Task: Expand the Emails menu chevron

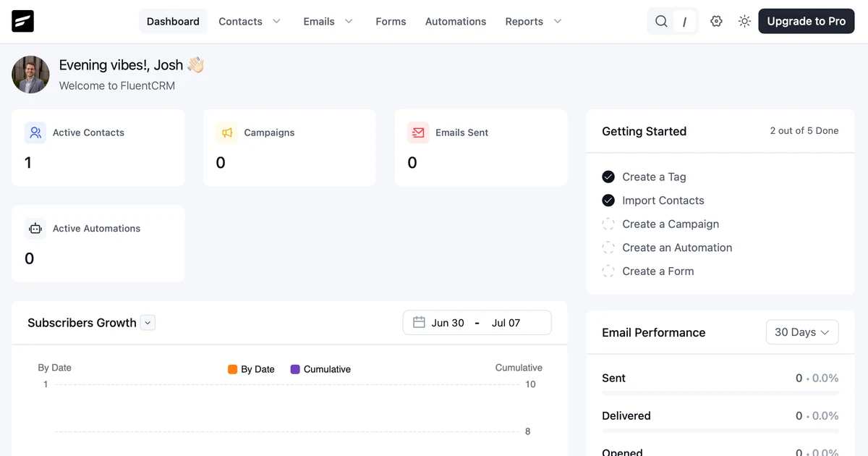Action: coord(349,22)
